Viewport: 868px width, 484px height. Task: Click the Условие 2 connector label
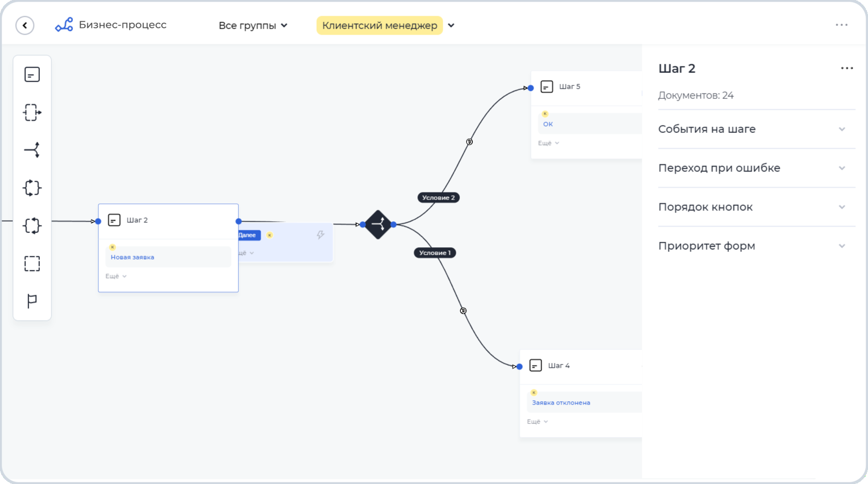coord(438,198)
